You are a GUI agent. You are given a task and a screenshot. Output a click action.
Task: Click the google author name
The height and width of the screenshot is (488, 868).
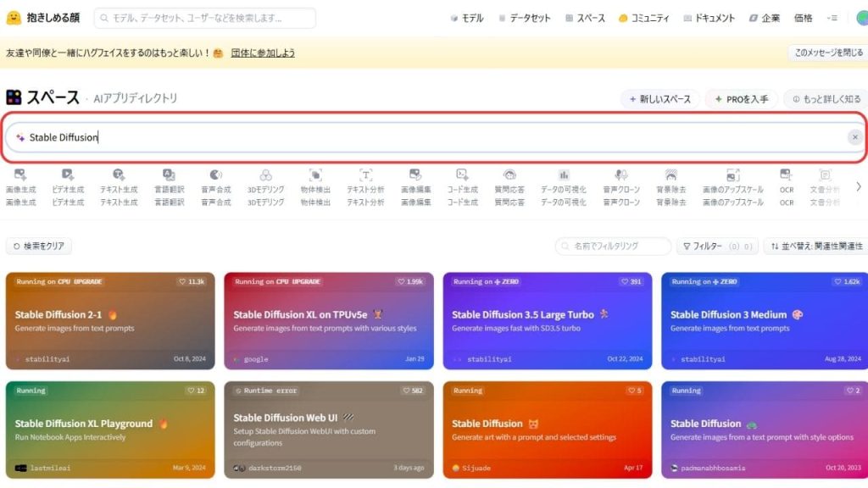click(256, 359)
